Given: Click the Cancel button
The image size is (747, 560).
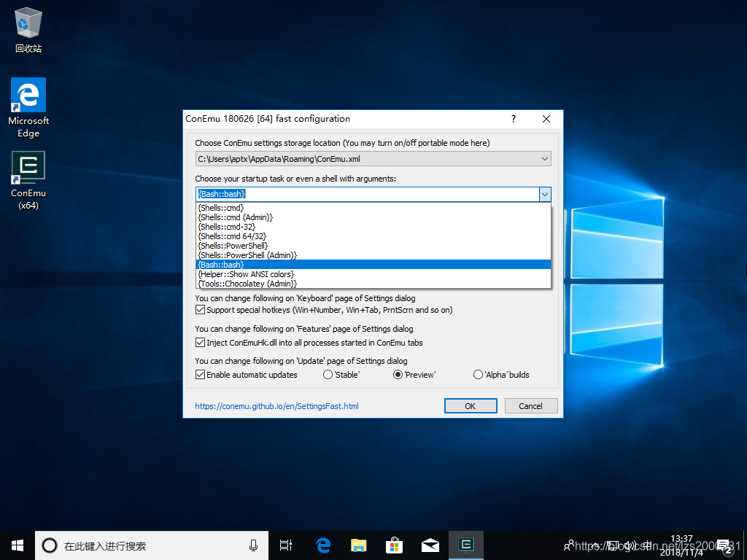Looking at the screenshot, I should point(531,406).
